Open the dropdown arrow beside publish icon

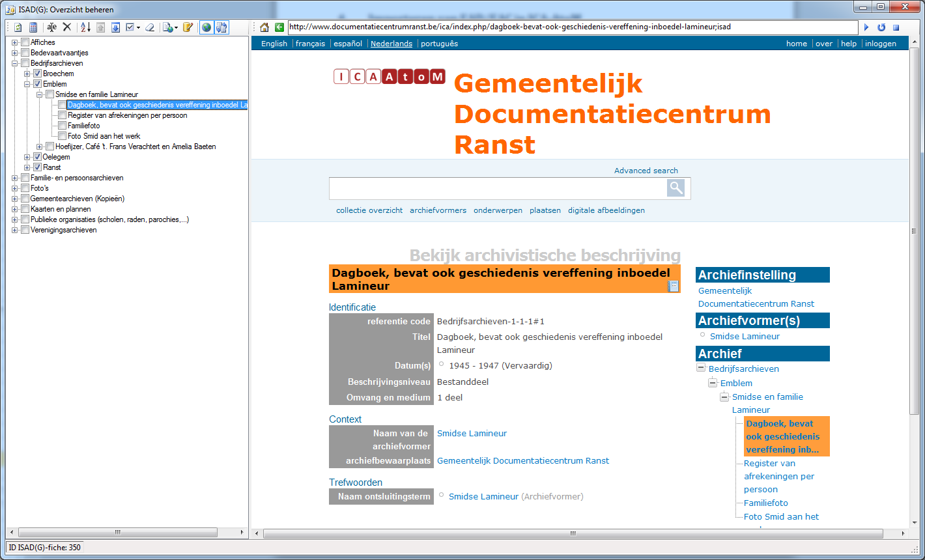[x=176, y=27]
